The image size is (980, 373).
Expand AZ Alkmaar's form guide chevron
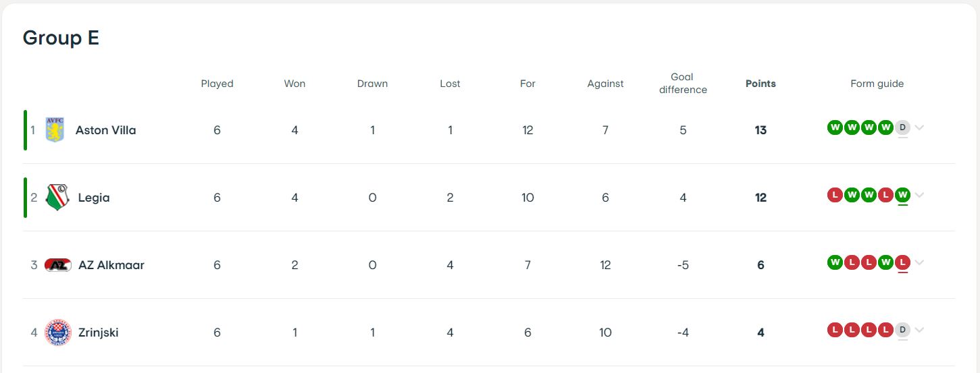coord(919,262)
